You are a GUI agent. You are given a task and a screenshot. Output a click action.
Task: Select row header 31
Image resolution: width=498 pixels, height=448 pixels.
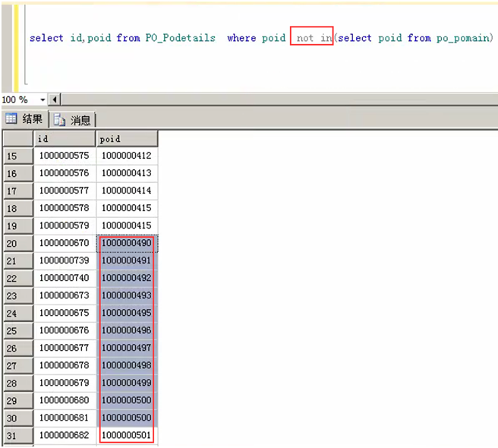coord(18,436)
